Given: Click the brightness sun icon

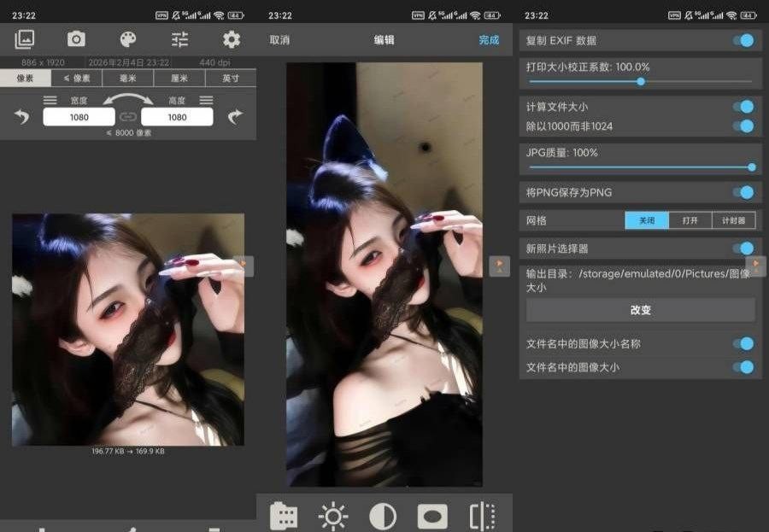Looking at the screenshot, I should (x=332, y=516).
